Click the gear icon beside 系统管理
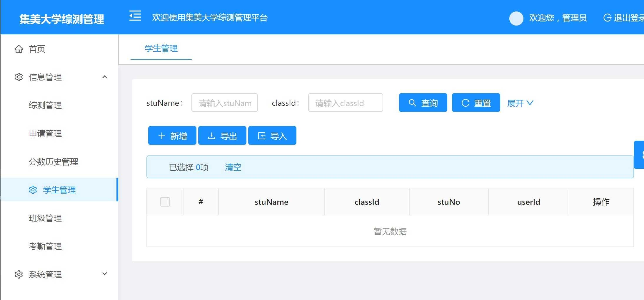644x300 pixels. (x=19, y=274)
